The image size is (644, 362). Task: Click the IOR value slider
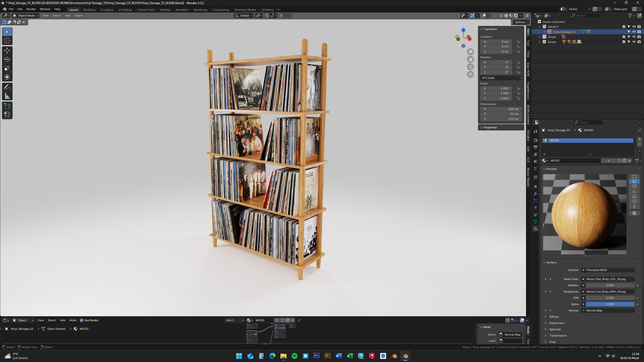pyautogui.click(x=610, y=298)
